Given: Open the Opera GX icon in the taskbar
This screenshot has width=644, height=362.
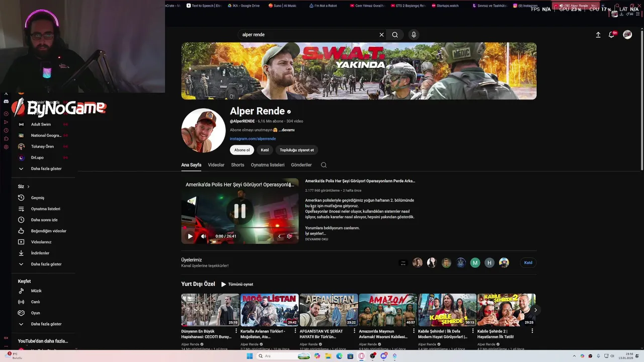Looking at the screenshot, I should pos(361,356).
